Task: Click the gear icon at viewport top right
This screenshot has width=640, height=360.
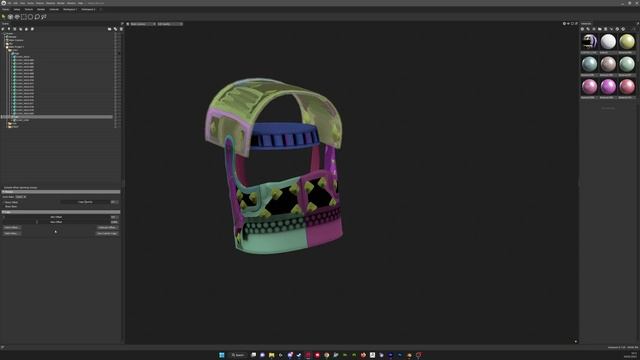Action: [x=564, y=24]
